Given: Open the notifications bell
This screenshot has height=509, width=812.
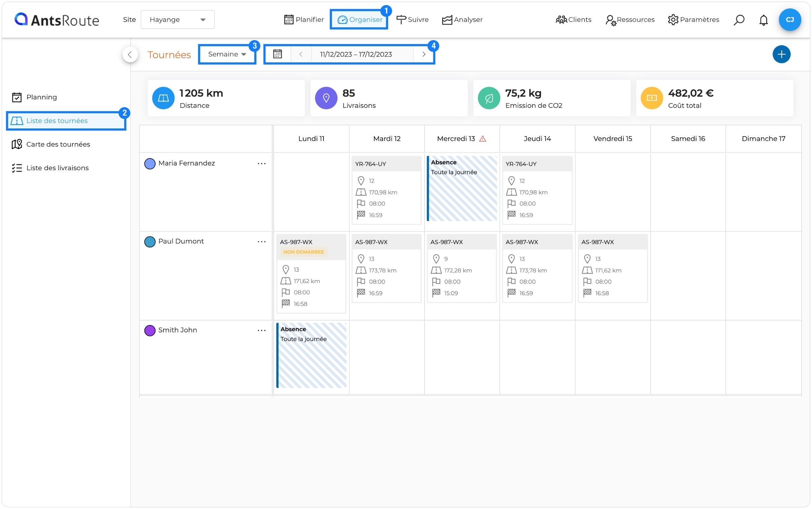Looking at the screenshot, I should pos(763,20).
